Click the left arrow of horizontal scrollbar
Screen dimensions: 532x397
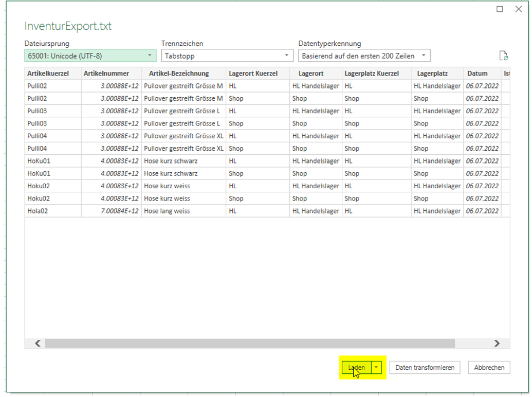point(38,344)
